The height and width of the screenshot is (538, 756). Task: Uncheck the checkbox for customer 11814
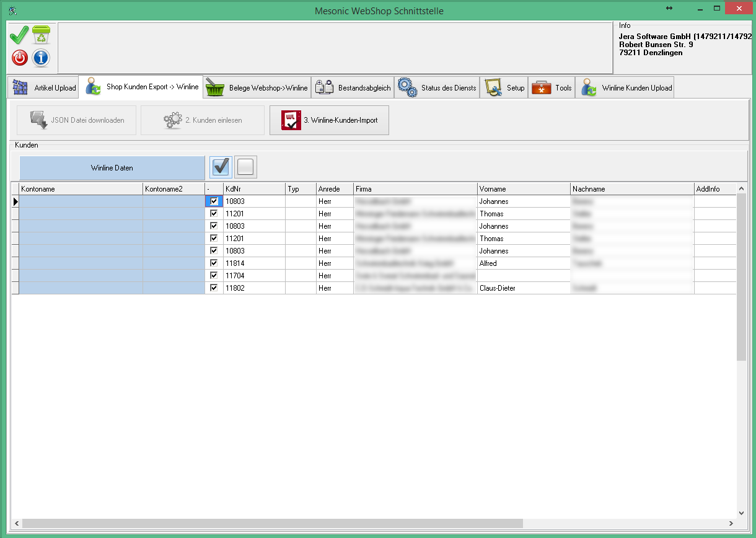tap(214, 263)
